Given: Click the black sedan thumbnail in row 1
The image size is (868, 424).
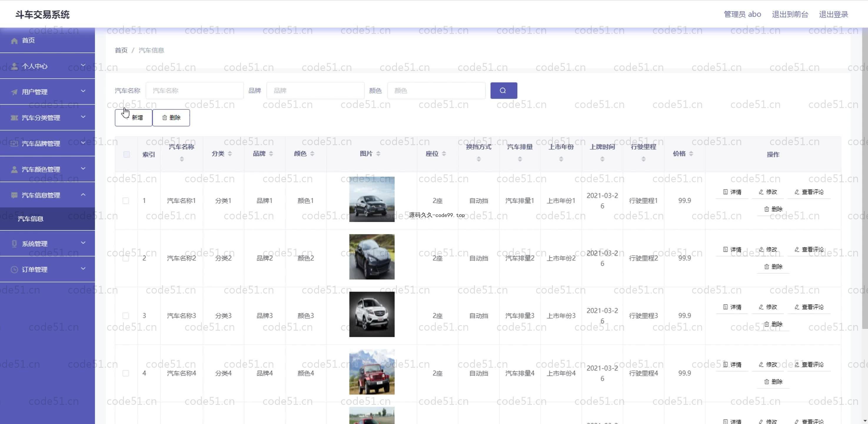Looking at the screenshot, I should click(x=372, y=199).
